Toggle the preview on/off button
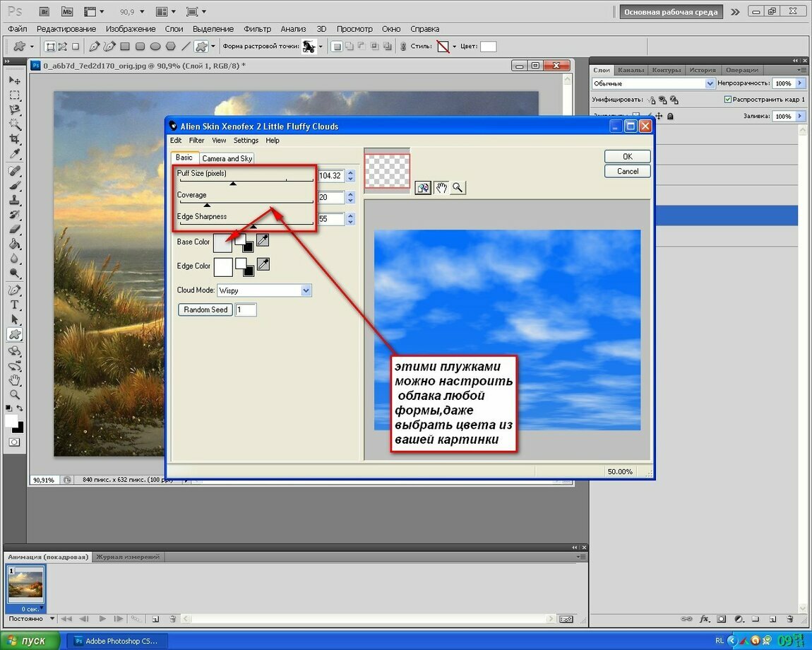The width and height of the screenshot is (812, 650). [x=423, y=188]
